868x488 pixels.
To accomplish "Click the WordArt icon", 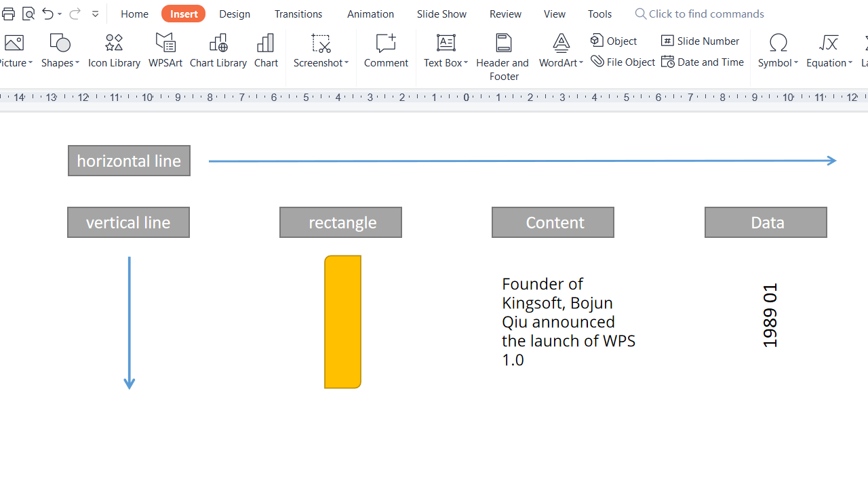I will (561, 43).
